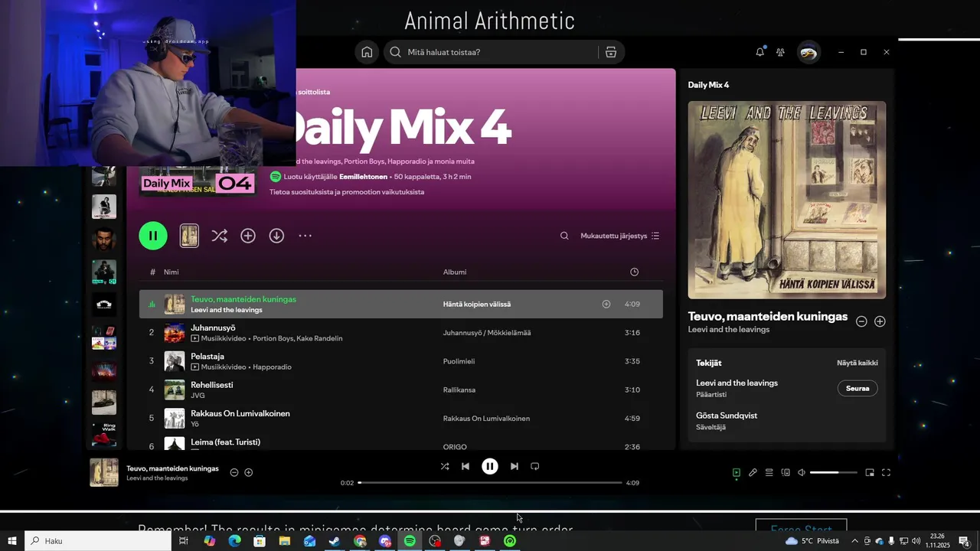Image resolution: width=980 pixels, height=551 pixels.
Task: Open Microsoft Edge from taskbar
Action: click(x=234, y=541)
